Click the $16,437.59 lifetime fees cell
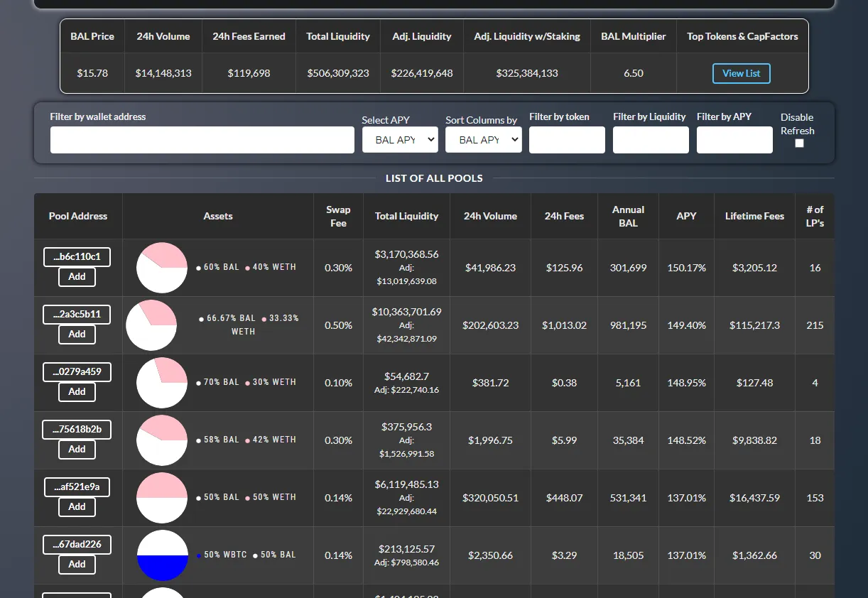 pyautogui.click(x=755, y=498)
